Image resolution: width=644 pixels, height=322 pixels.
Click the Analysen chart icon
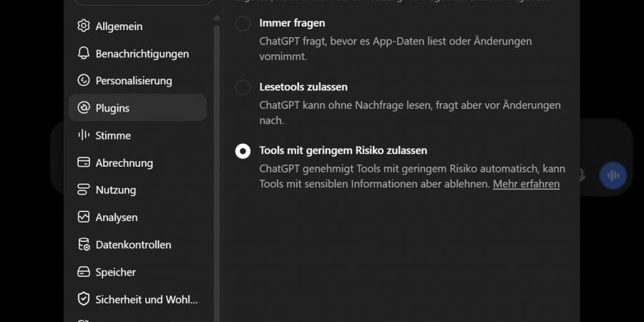tap(84, 217)
